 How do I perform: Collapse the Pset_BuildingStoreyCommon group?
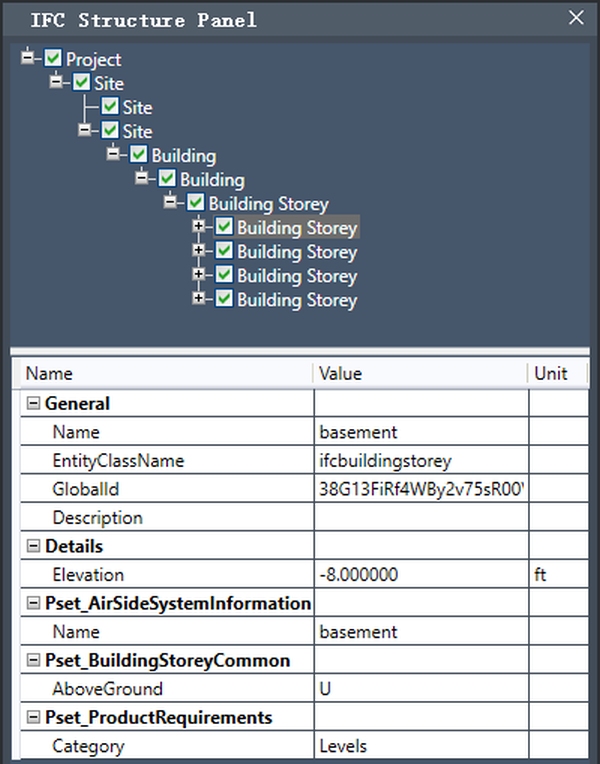point(33,661)
